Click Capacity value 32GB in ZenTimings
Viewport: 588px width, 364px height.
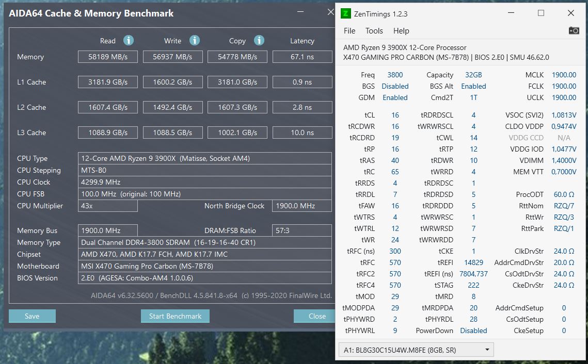click(x=473, y=75)
